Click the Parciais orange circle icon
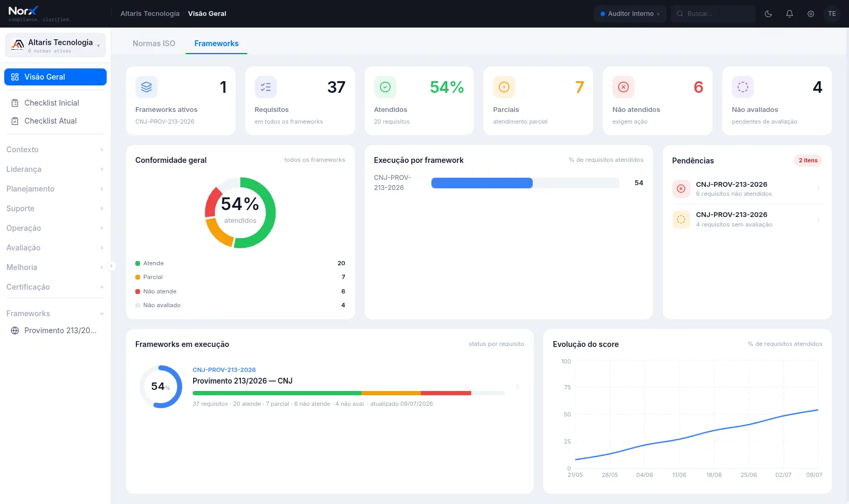Image resolution: width=849 pixels, height=504 pixels. [x=504, y=87]
